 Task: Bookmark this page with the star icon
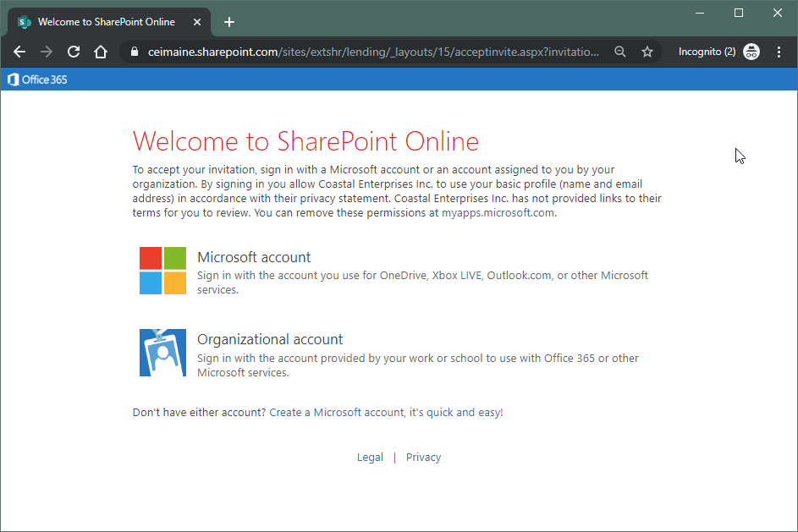pyautogui.click(x=647, y=52)
